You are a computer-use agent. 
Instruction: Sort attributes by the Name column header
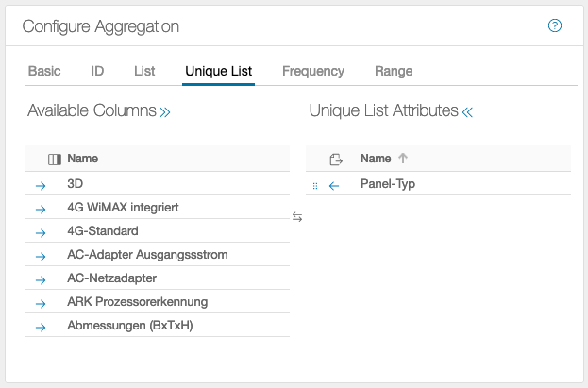pyautogui.click(x=376, y=159)
